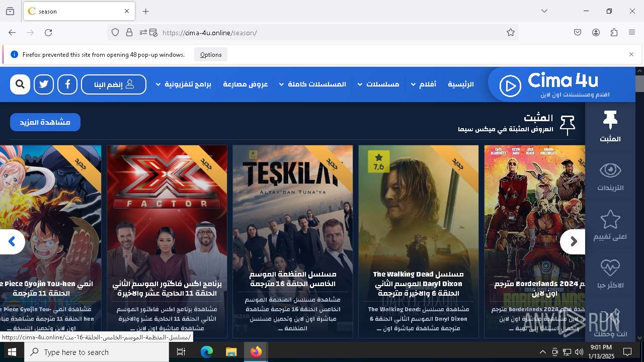Open the Firefox account icon
Screen dimensions: 644x362
pos(596,33)
